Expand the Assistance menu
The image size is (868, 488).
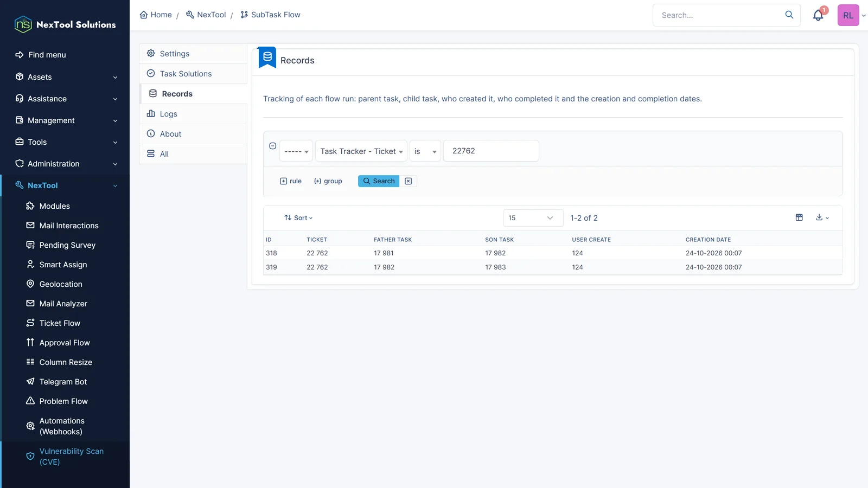click(66, 99)
